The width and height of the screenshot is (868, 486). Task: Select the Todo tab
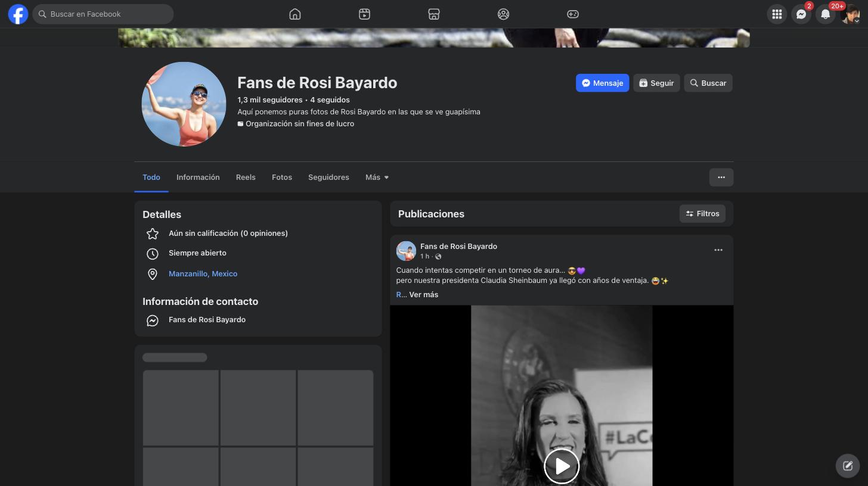[x=151, y=177]
